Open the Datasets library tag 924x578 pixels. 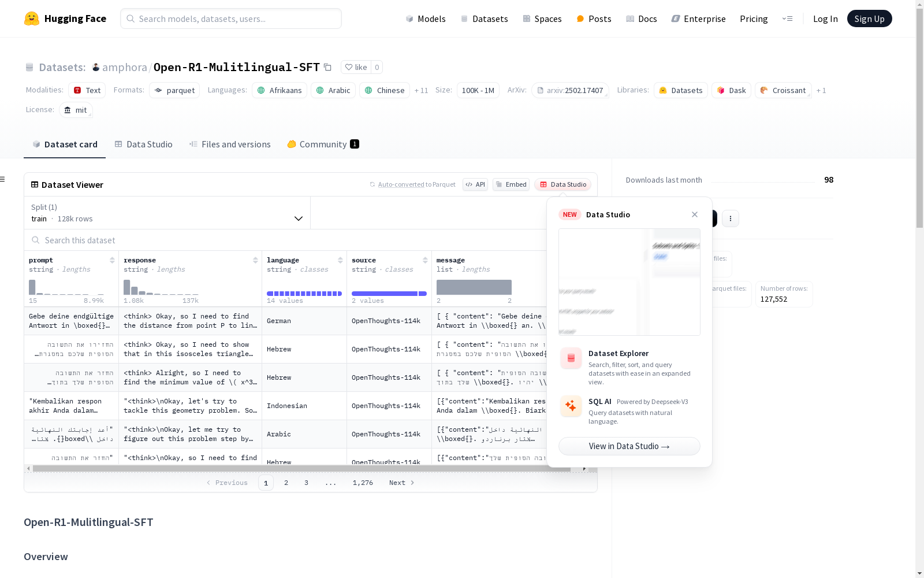click(x=680, y=90)
